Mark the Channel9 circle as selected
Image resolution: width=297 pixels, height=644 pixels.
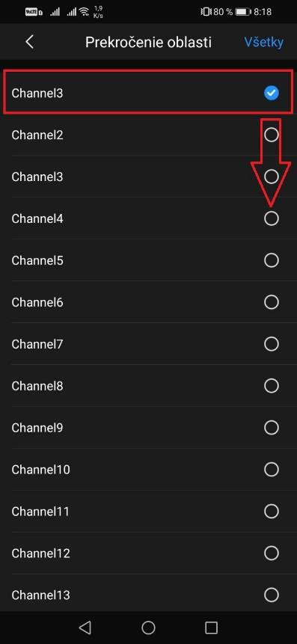point(271,428)
